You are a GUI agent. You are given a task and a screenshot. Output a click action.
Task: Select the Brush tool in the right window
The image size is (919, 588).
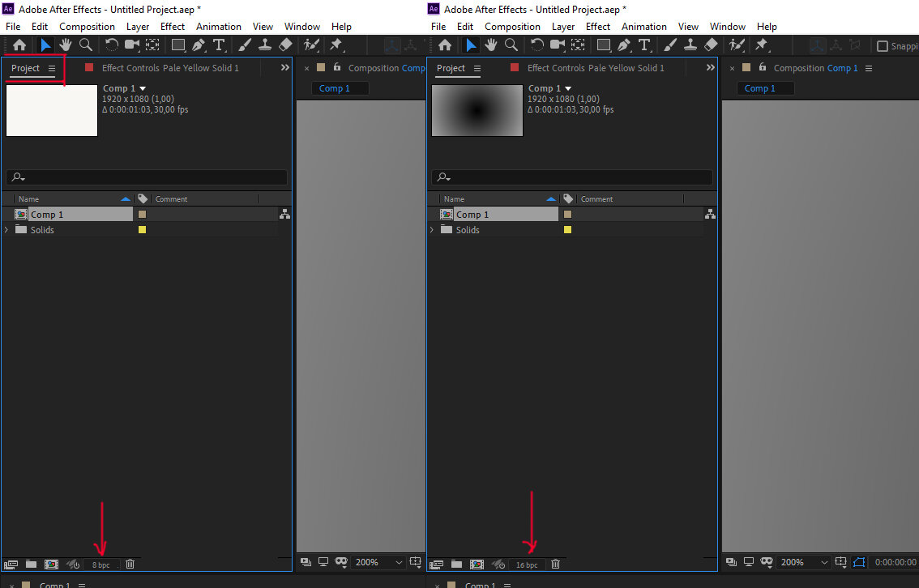[x=670, y=45]
